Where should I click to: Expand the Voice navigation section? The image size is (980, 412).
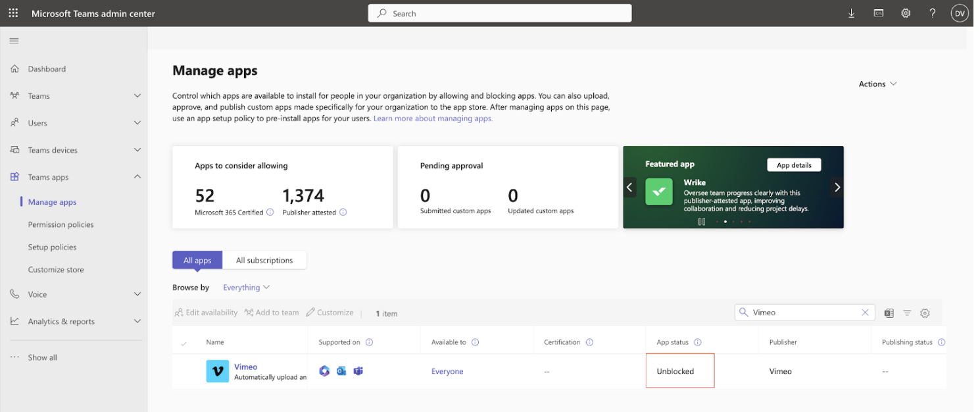pos(137,294)
